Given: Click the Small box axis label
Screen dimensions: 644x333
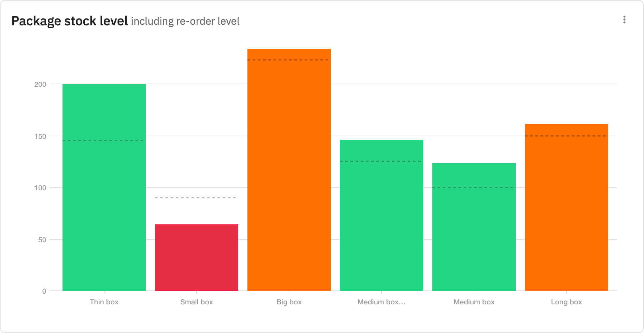Looking at the screenshot, I should 197,302.
